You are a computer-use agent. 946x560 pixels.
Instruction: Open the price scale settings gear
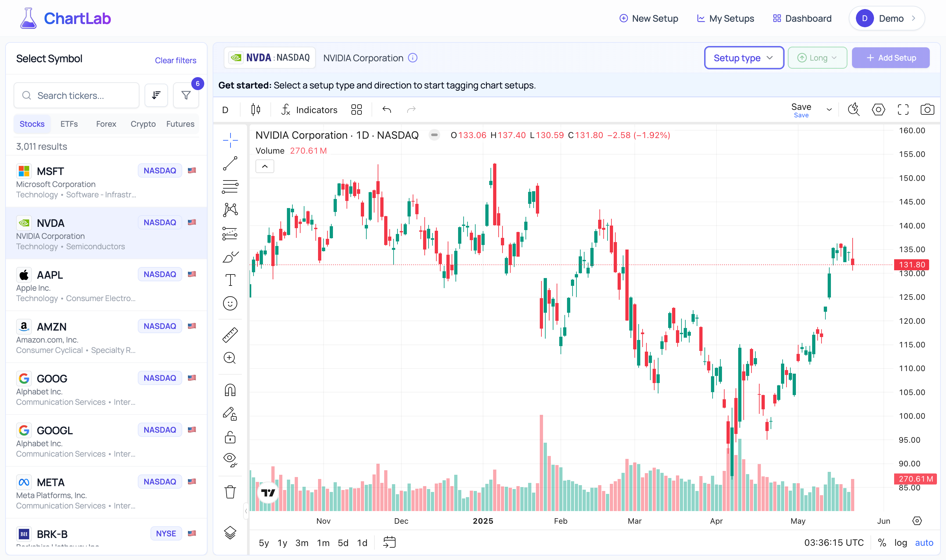click(x=917, y=521)
